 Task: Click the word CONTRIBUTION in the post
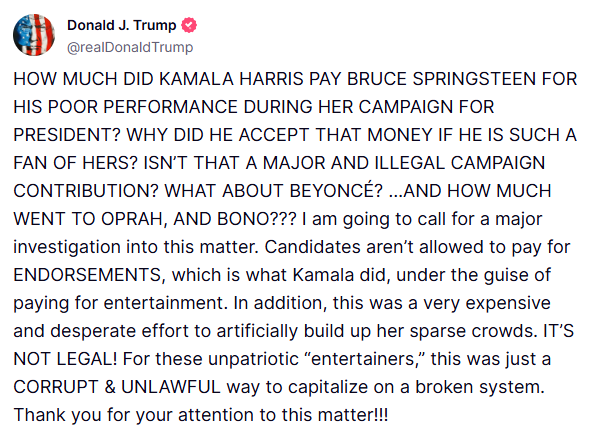pos(81,191)
